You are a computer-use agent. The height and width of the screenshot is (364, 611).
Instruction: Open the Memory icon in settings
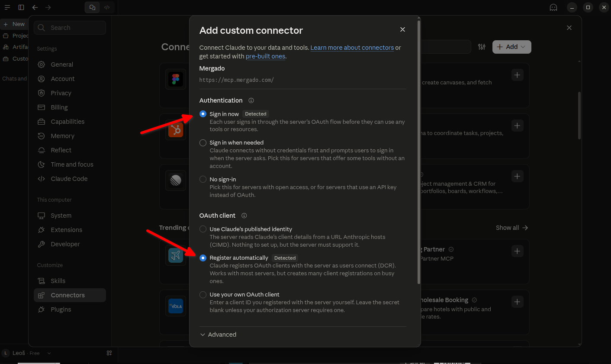42,136
